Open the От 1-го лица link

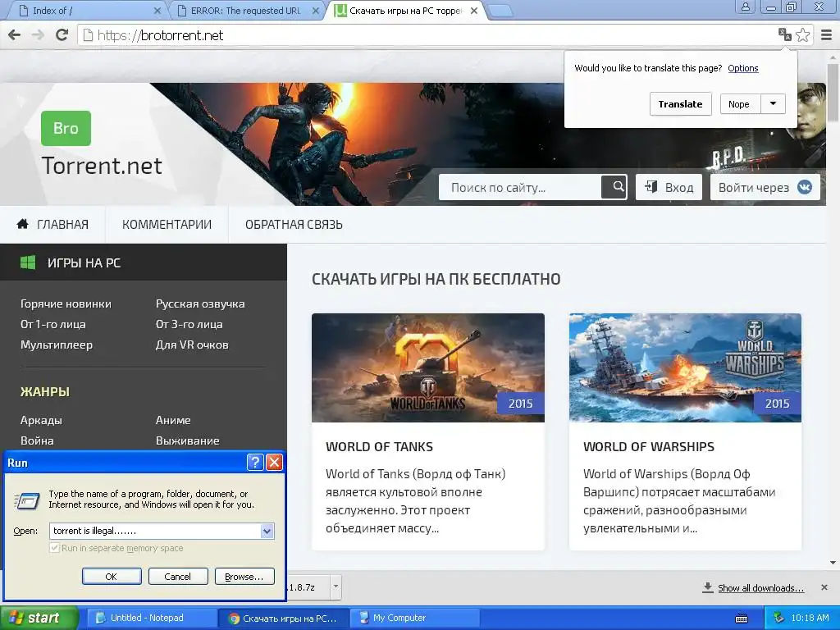point(53,324)
